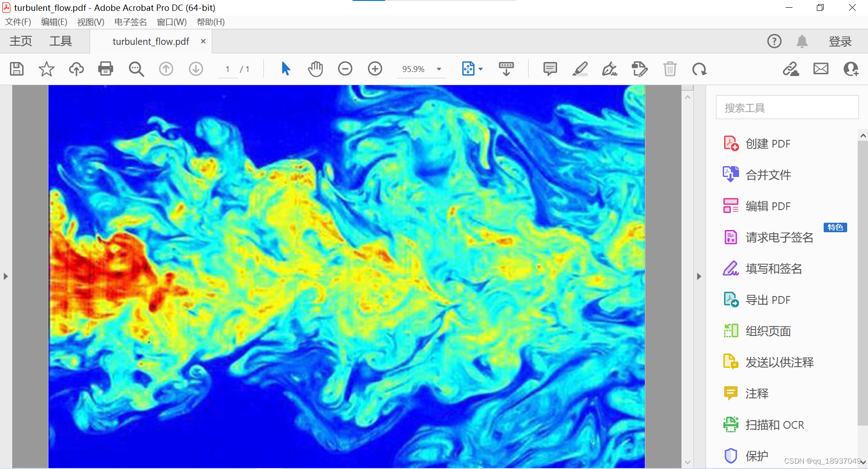The height and width of the screenshot is (469, 868).
Task: Upload file to cloud storage
Action: (x=76, y=69)
